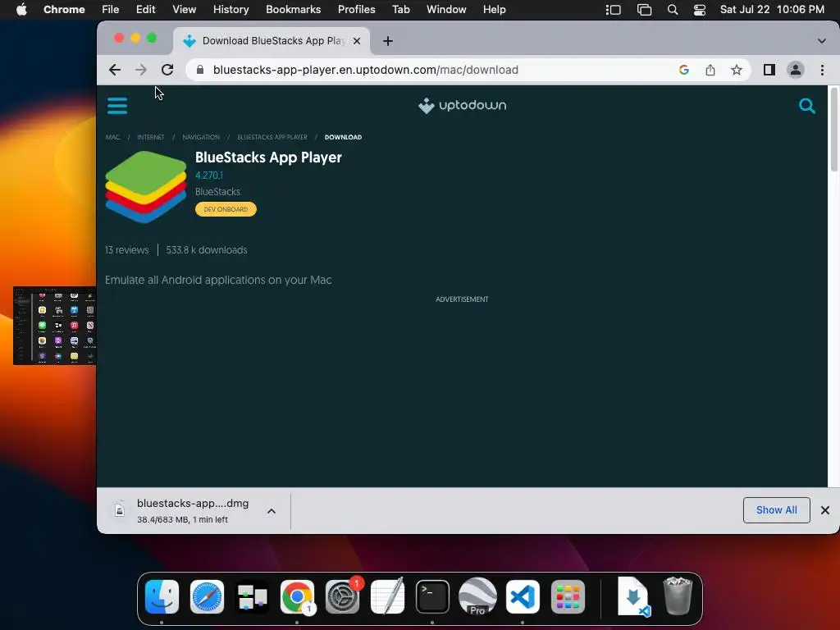Click the BlueStacks App Player heading
This screenshot has width=840, height=630.
click(x=268, y=157)
